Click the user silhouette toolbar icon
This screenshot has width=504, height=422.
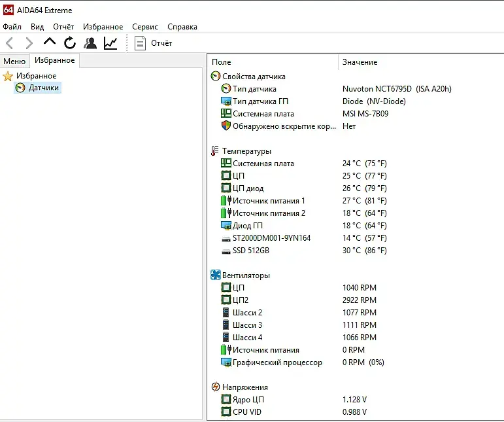90,43
